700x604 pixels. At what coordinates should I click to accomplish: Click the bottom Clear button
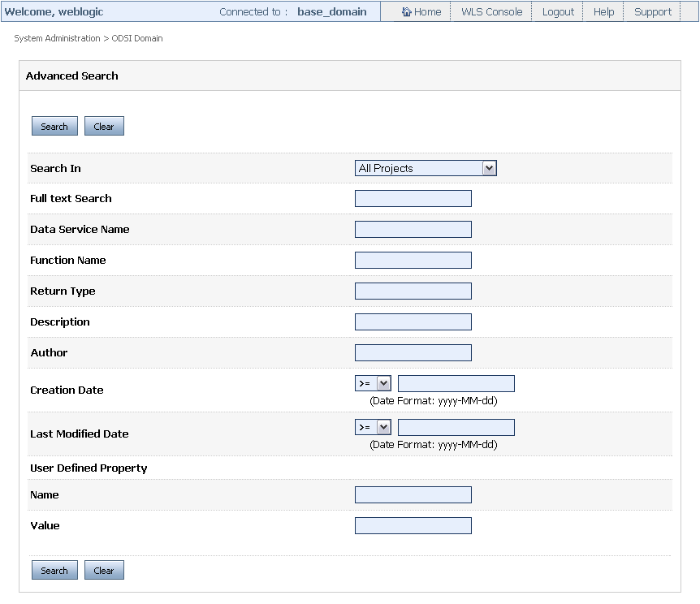coord(104,570)
